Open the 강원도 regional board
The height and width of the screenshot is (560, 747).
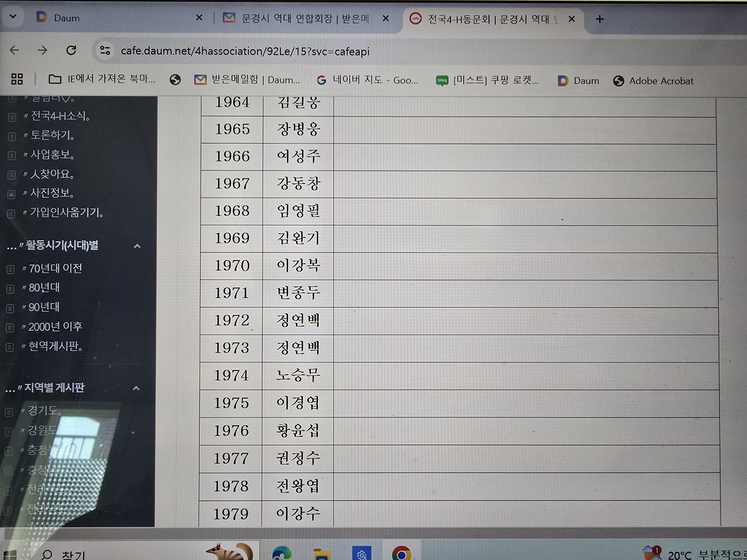(42, 430)
